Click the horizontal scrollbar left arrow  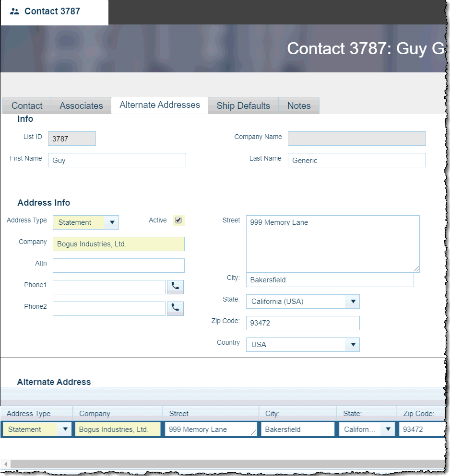(5, 464)
